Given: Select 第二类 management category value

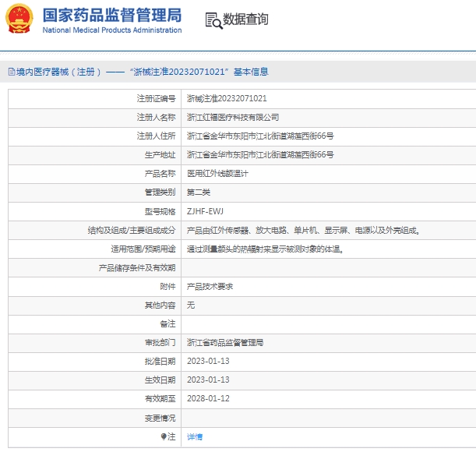Looking at the screenshot, I should pyautogui.click(x=199, y=192).
